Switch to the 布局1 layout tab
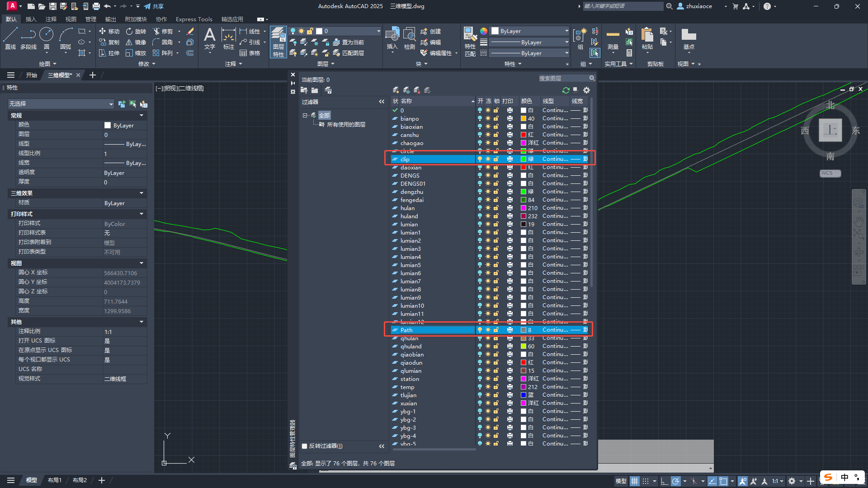868x488 pixels. click(54, 480)
